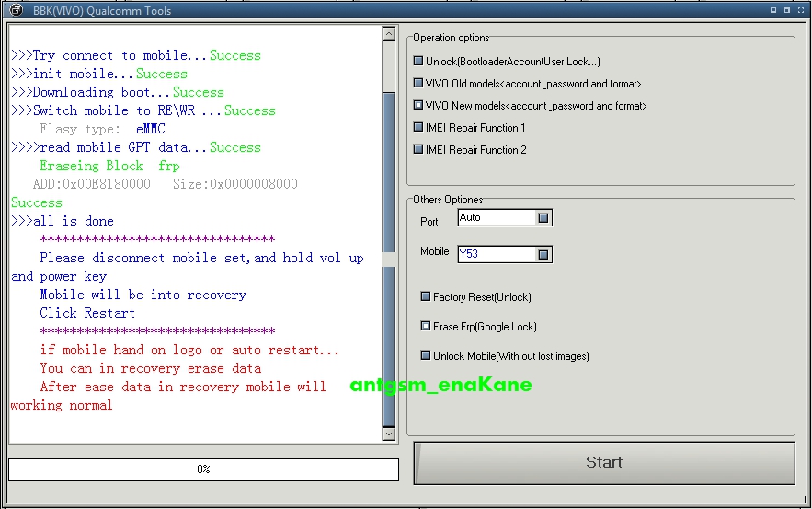Open the Port dropdown arrow
The image size is (812, 509).
pos(543,218)
